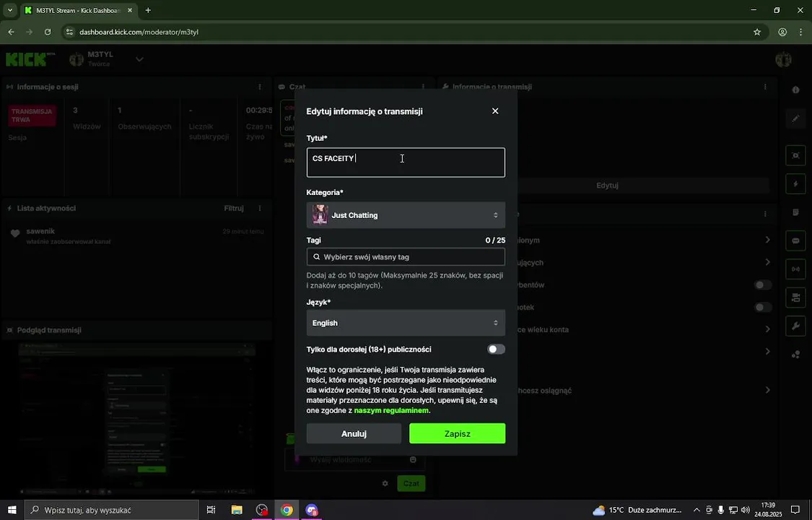812x520 pixels.
Task: Click the pencil edit icon in the sidebar
Action: (795, 118)
